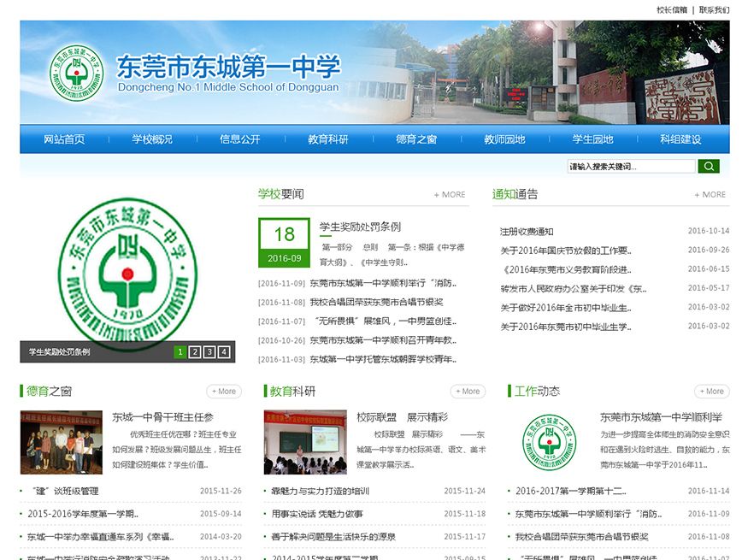Open the 校际联盟 展示精彩 article title
748x560 pixels.
pyautogui.click(x=403, y=417)
